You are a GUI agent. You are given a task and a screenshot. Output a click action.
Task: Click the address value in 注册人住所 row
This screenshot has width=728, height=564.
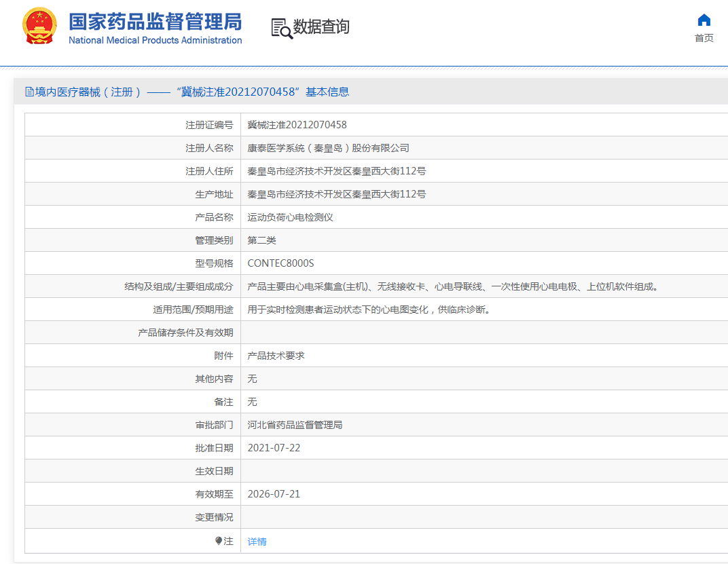[337, 171]
